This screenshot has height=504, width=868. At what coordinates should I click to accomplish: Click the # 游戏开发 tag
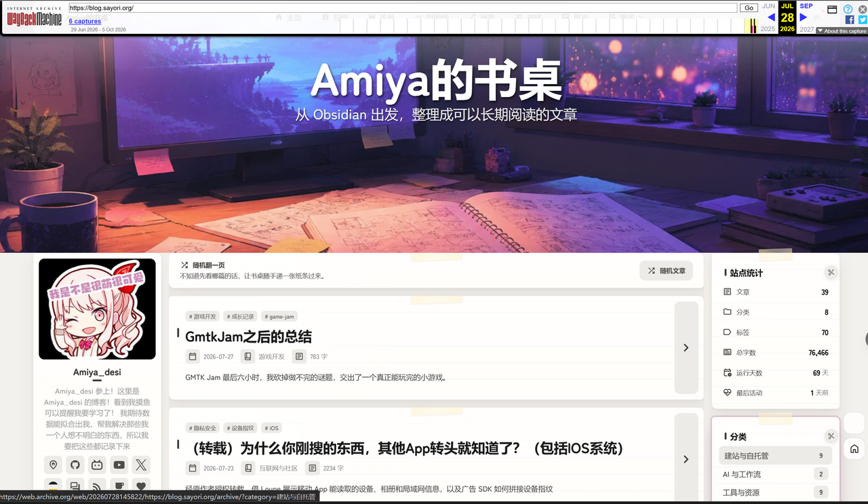(x=203, y=317)
